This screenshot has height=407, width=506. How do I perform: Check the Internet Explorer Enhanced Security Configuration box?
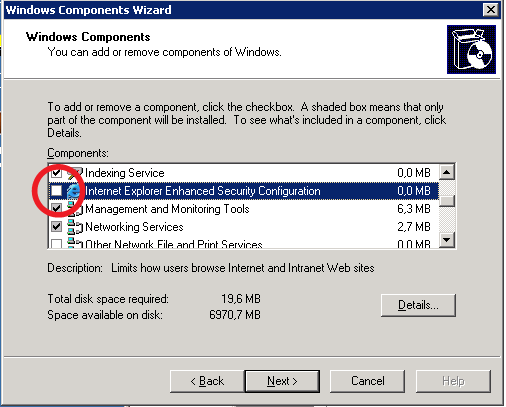tap(56, 191)
